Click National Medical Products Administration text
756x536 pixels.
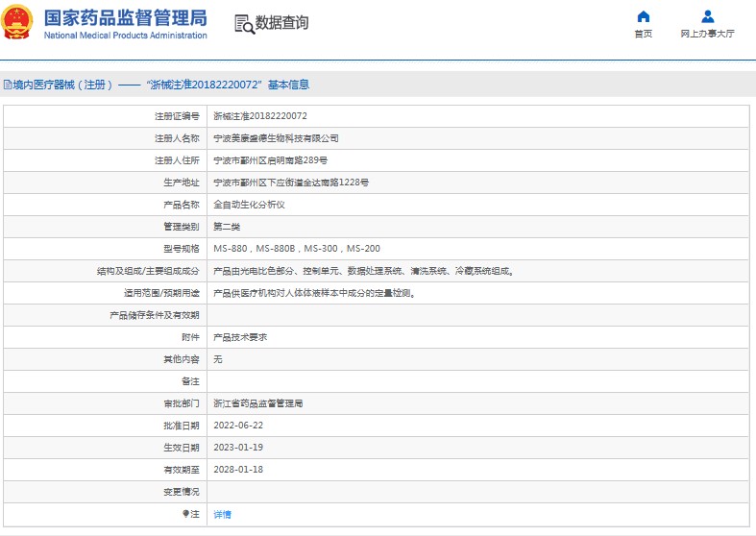[125, 36]
